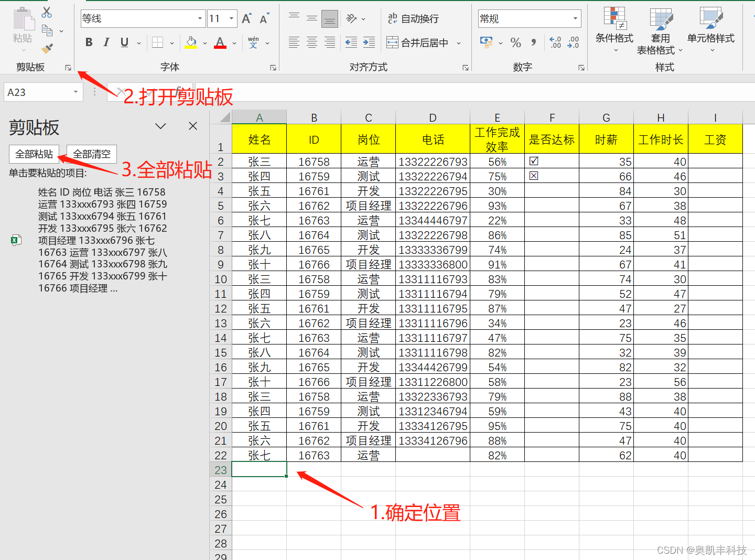Open the font size dropdown
755x560 pixels.
(232, 19)
